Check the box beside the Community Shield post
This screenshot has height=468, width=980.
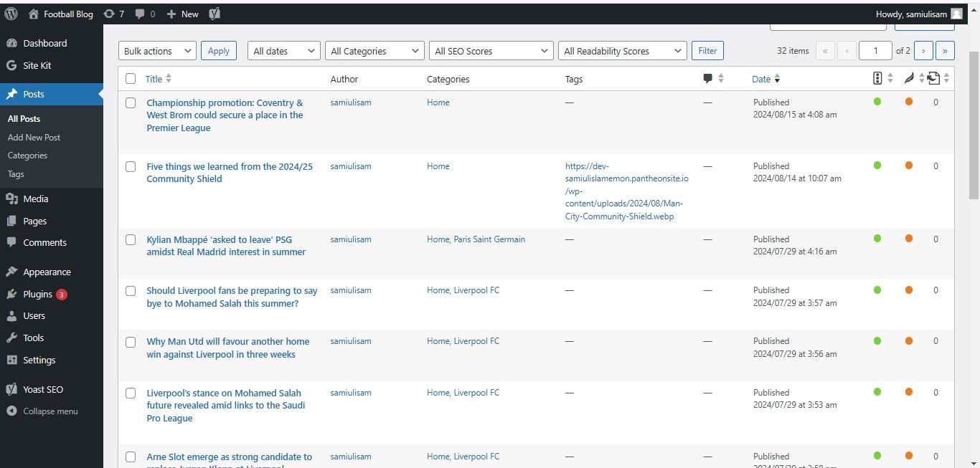click(x=131, y=166)
